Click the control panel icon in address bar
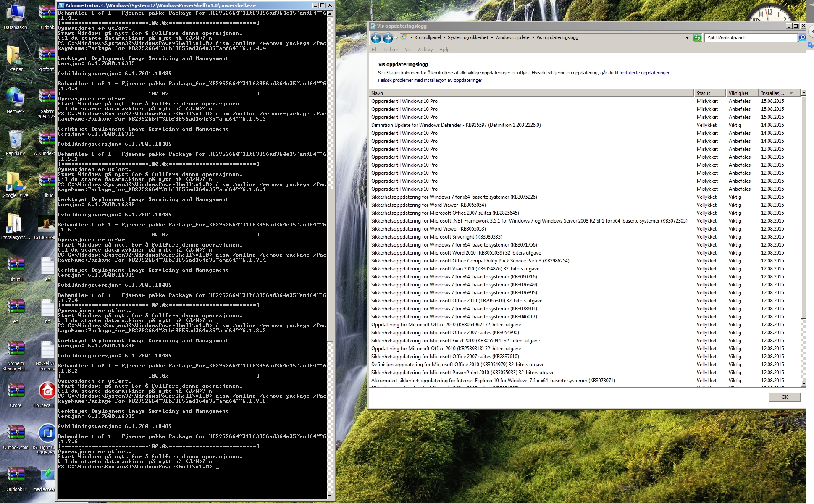 coord(404,37)
